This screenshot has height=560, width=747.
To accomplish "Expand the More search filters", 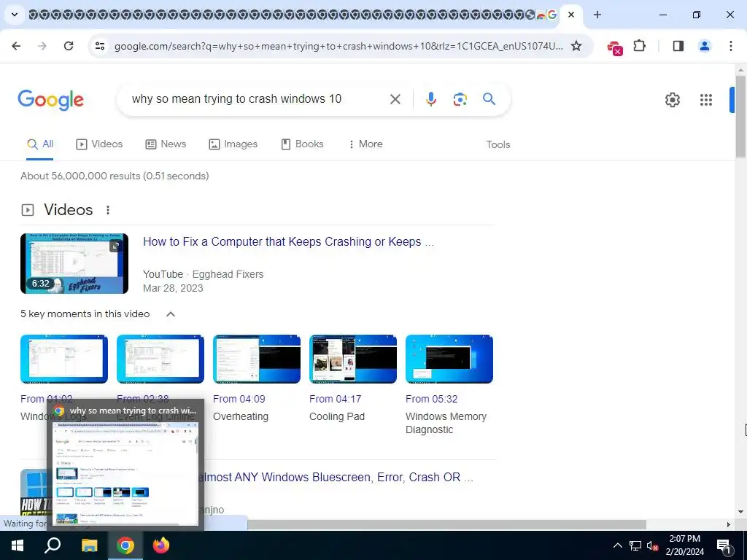I will 365,144.
